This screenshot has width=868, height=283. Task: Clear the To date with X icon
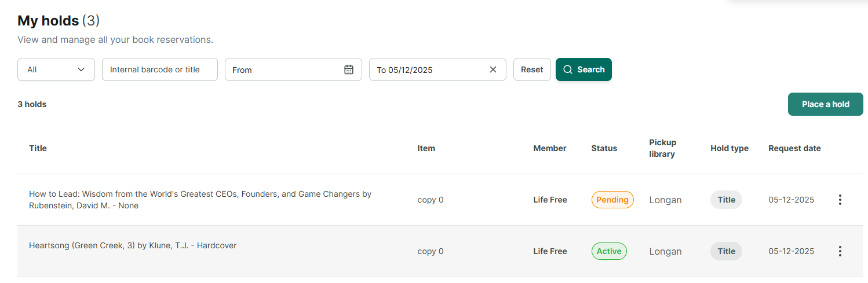pos(493,69)
